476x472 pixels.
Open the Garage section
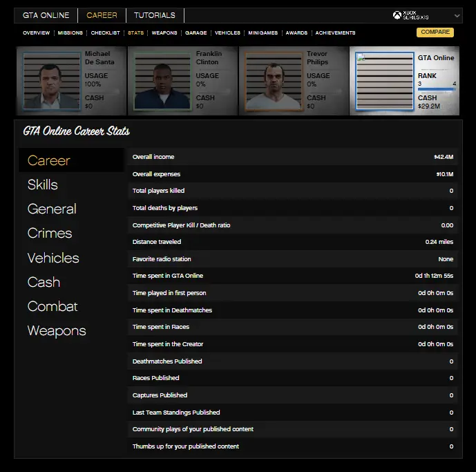[x=196, y=32]
